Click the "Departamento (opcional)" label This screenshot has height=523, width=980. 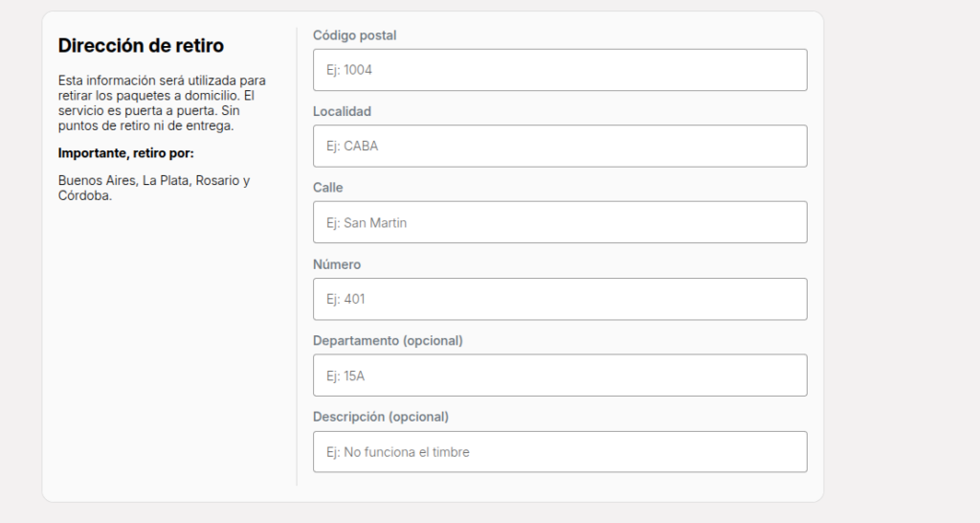click(388, 340)
